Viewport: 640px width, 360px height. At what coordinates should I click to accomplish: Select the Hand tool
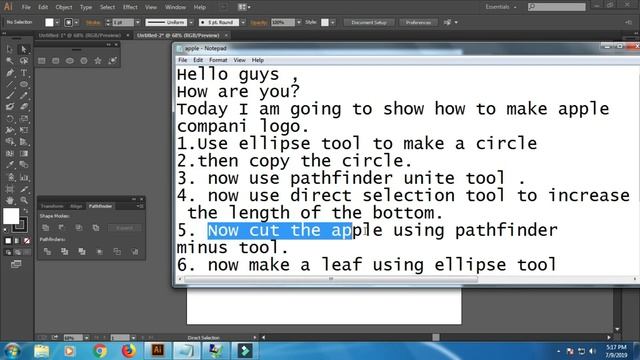tap(10, 200)
